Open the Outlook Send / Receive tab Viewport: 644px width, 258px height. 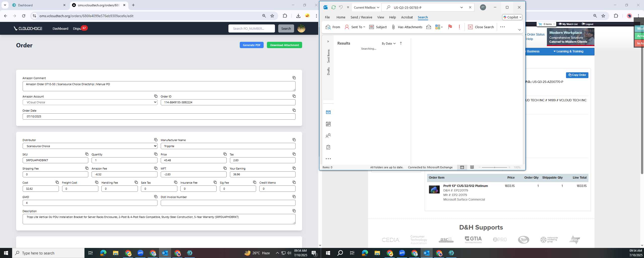(361, 17)
